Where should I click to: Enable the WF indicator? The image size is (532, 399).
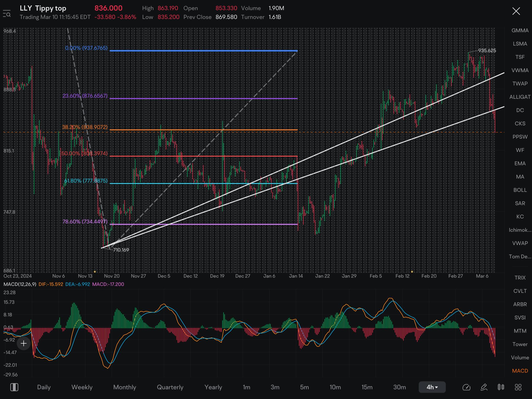click(520, 150)
